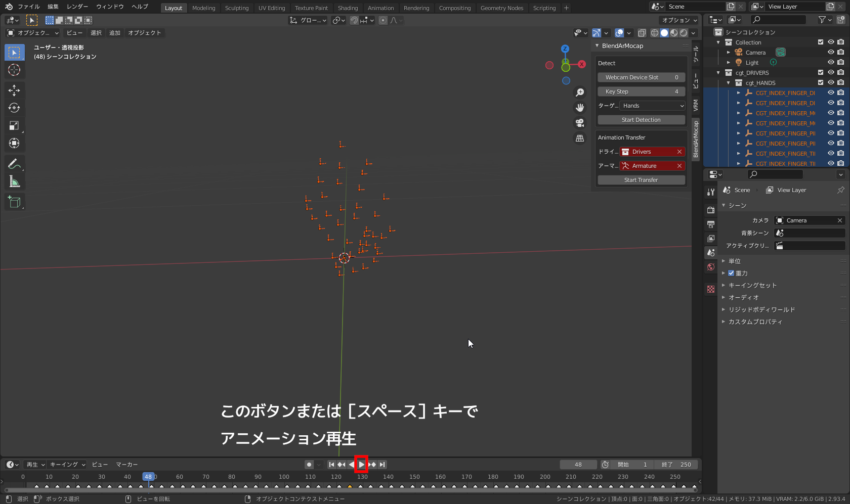Open the レンダー menu
850x504 pixels.
click(77, 7)
